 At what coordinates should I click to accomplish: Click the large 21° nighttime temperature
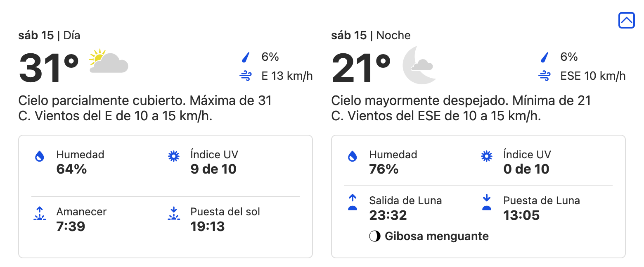point(361,68)
